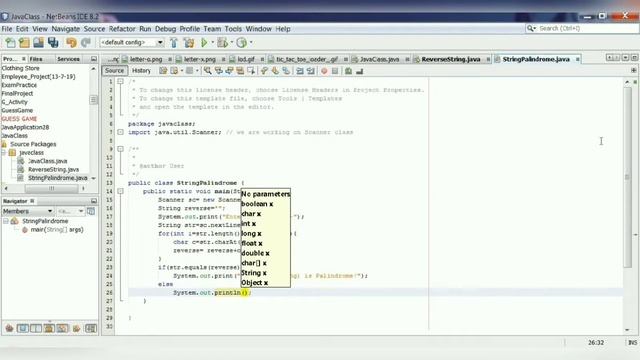The image size is (640, 360).
Task: Open the Debug Project dropdown arrow
Action: pyautogui.click(x=232, y=42)
